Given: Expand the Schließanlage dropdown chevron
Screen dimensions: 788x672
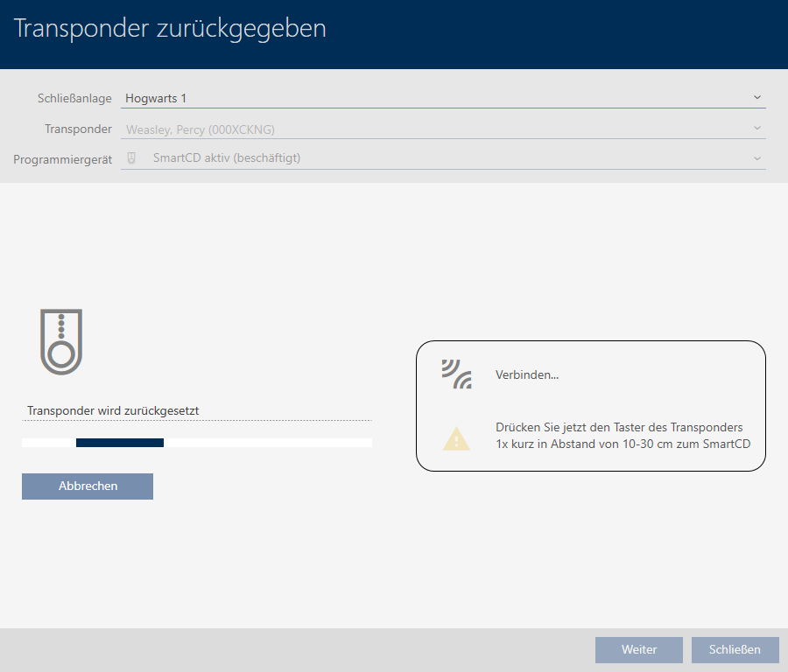Looking at the screenshot, I should pos(756,98).
